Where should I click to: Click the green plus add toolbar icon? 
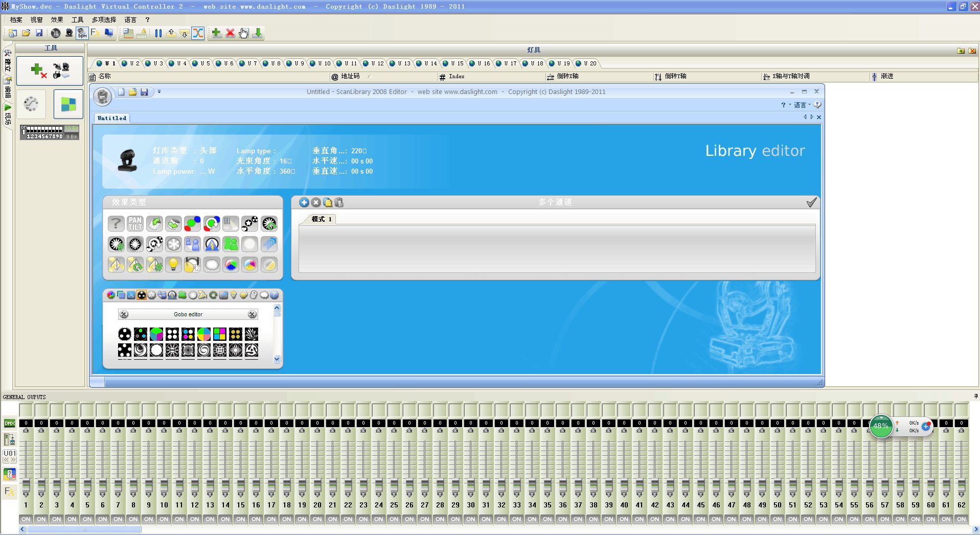[216, 33]
